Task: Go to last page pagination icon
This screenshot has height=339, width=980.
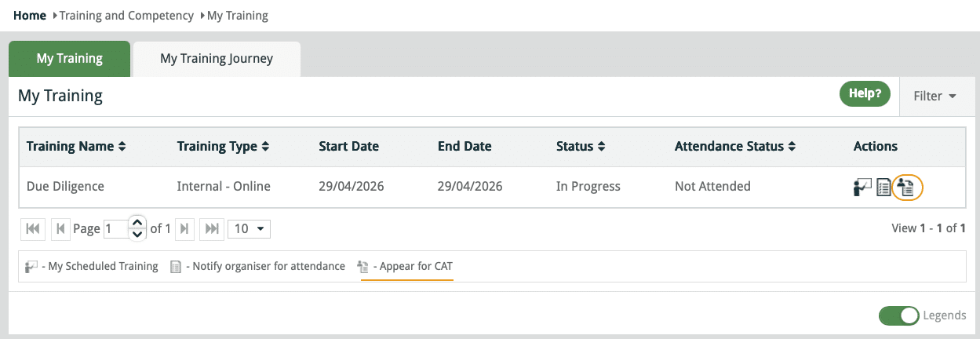Action: coord(212,228)
